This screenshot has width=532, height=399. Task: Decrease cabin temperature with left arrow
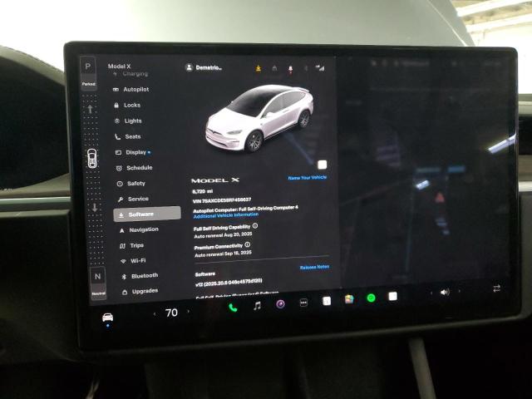coord(155,314)
